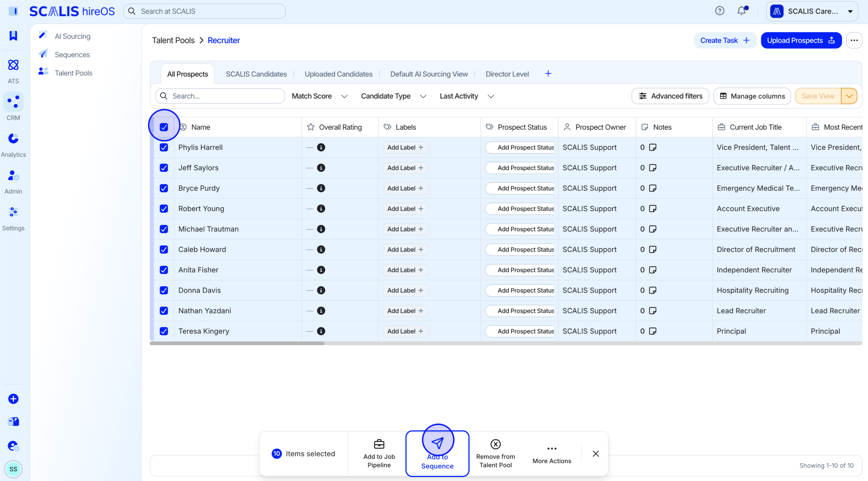Click the rating info icon for Teresa Kingery
Screen dimensions: 868x481
tap(321, 331)
